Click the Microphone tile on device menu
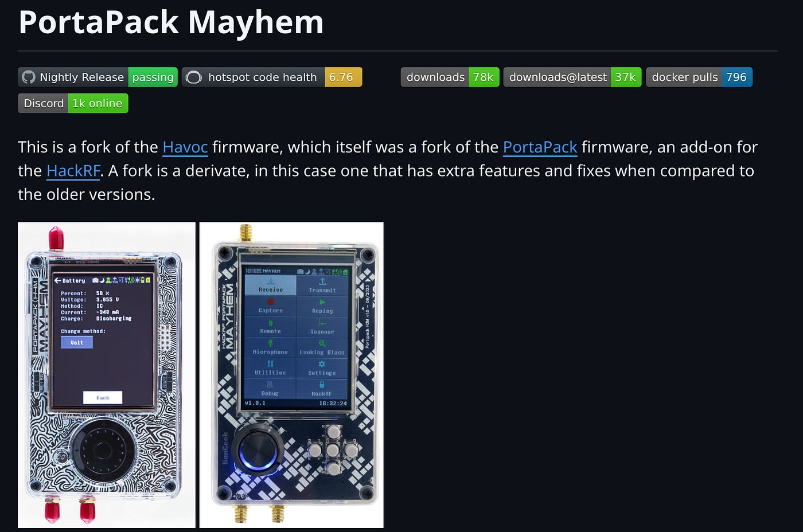This screenshot has height=532, width=803. tap(270, 347)
